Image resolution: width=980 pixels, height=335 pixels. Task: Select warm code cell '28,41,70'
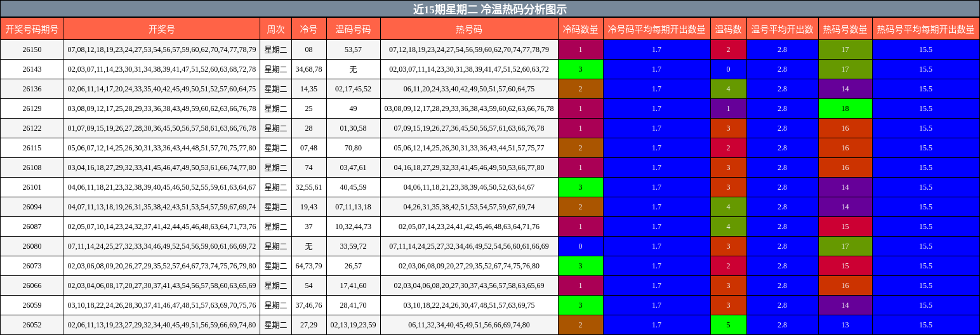click(354, 305)
